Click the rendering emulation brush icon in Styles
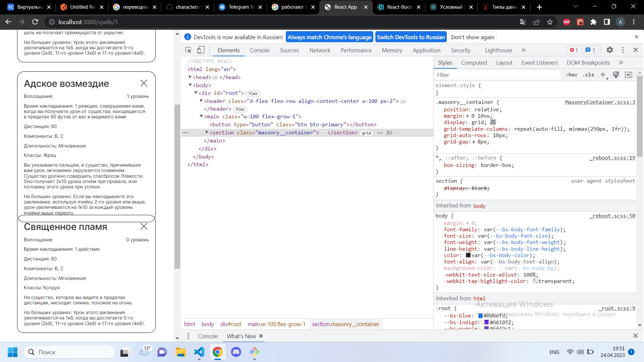 tap(616, 75)
